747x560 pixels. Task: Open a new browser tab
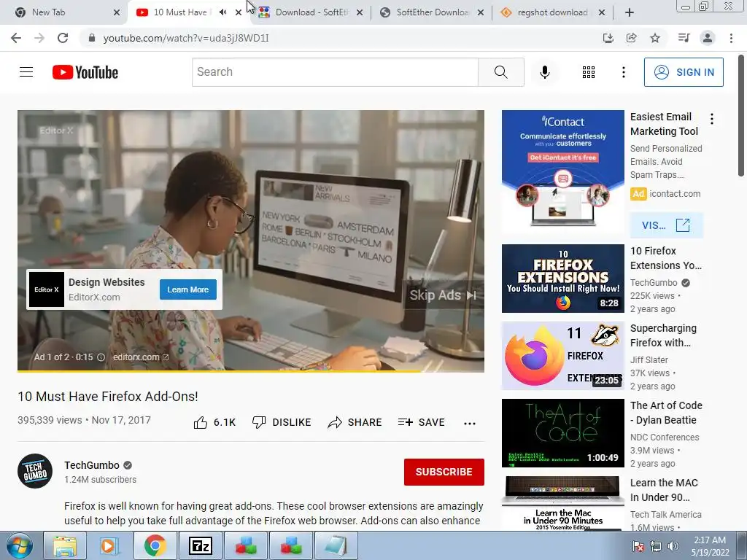629,12
